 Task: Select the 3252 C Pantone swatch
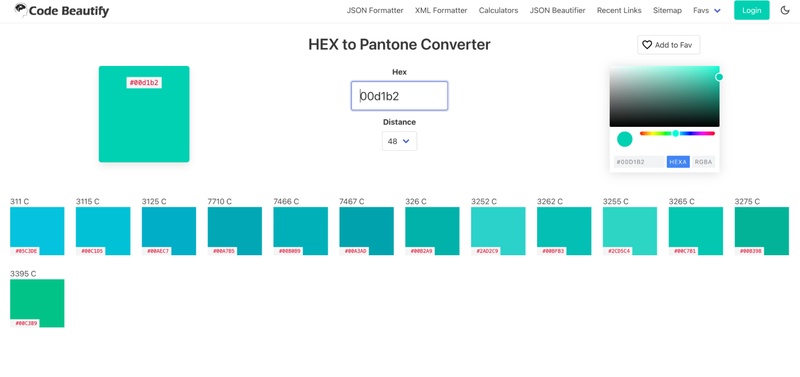(498, 231)
